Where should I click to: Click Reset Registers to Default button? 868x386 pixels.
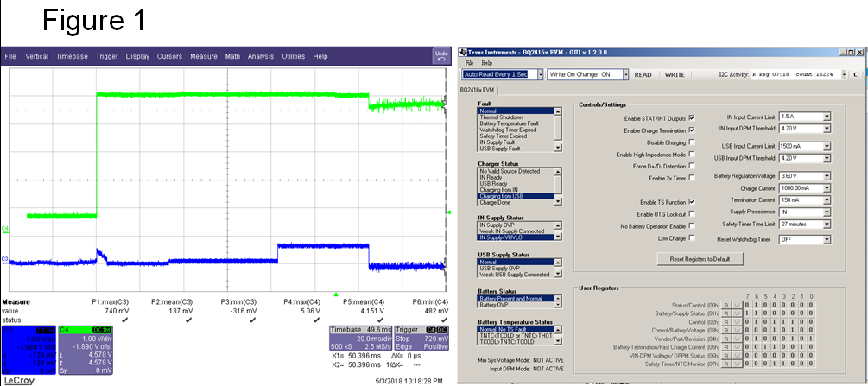point(700,258)
